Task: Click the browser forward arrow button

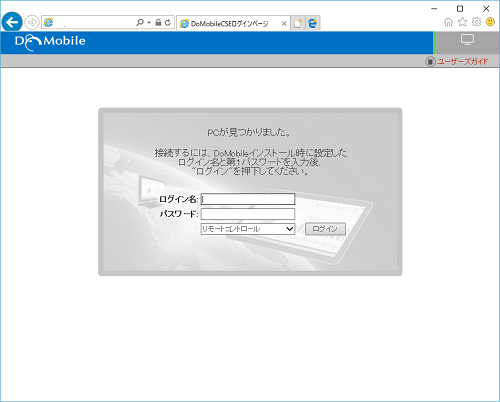Action: click(32, 23)
